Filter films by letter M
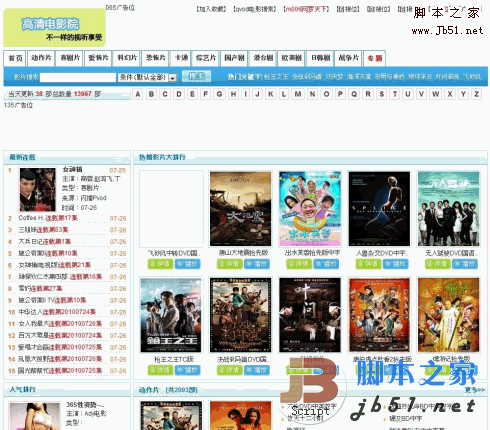The width and height of the screenshot is (490, 430). [298, 94]
